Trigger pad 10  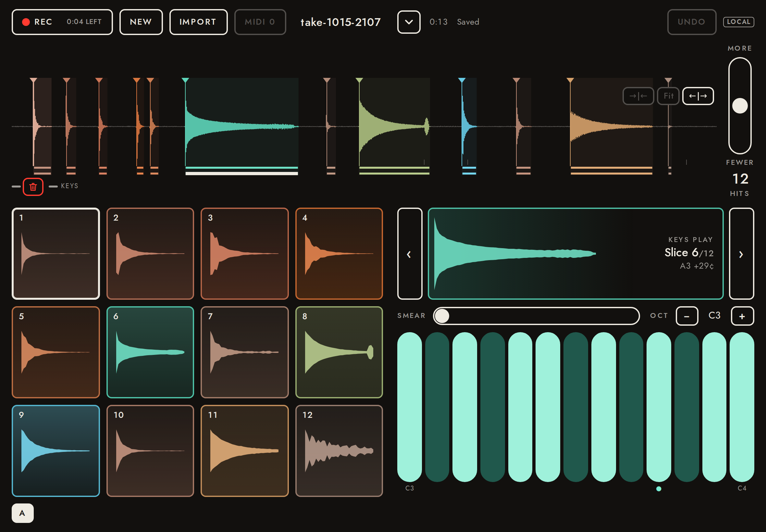tap(150, 451)
